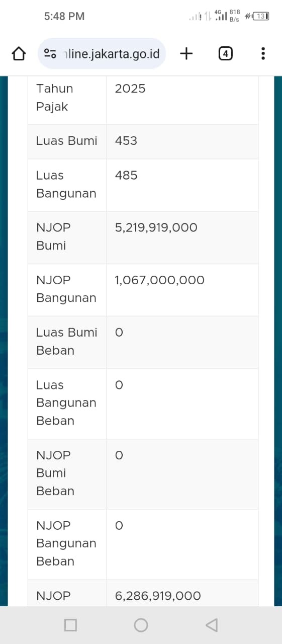Viewport: 282px width, 644px height.
Task: Open the Chrome three-dot menu
Action: point(263,53)
